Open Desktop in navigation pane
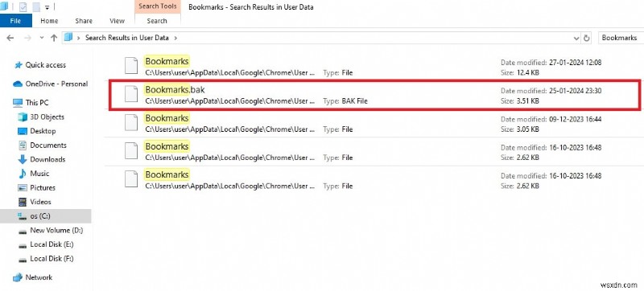The height and width of the screenshot is (291, 644). (x=43, y=131)
